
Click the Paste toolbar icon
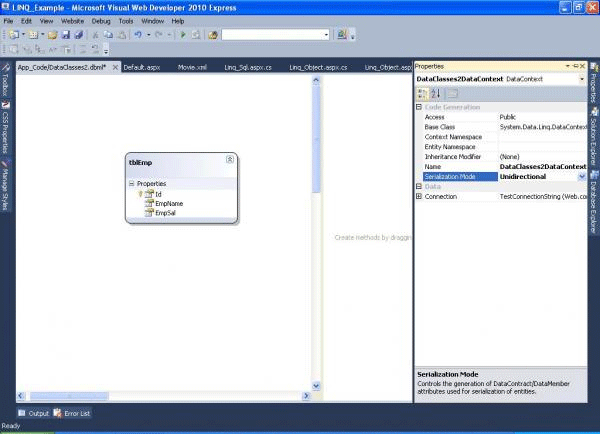coord(122,35)
